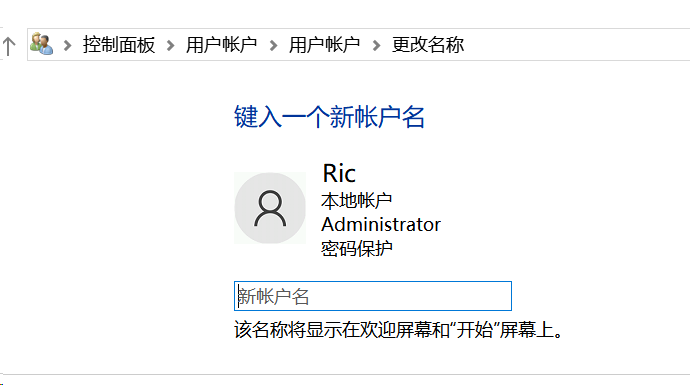Open the 用户帐户 breadcrumb directly after 控制面板

coord(221,45)
